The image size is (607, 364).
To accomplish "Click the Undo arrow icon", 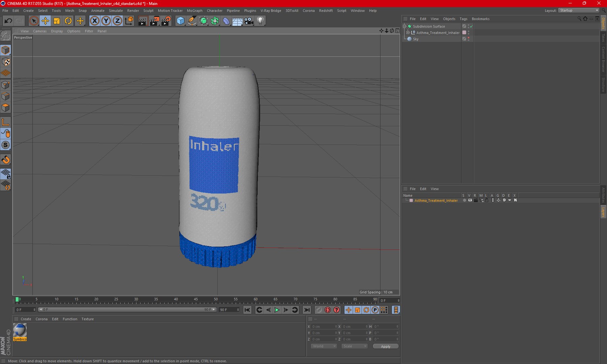I will pos(8,21).
